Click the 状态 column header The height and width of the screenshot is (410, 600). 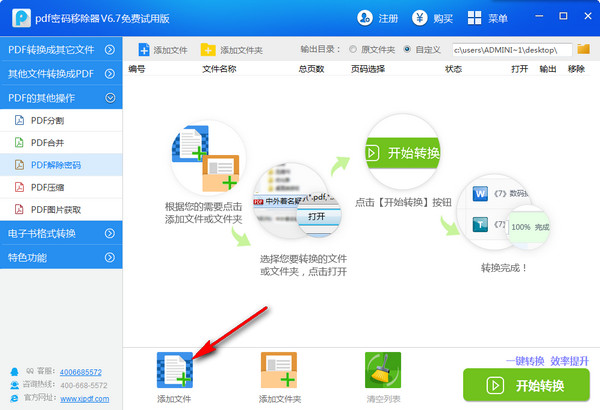(x=453, y=69)
